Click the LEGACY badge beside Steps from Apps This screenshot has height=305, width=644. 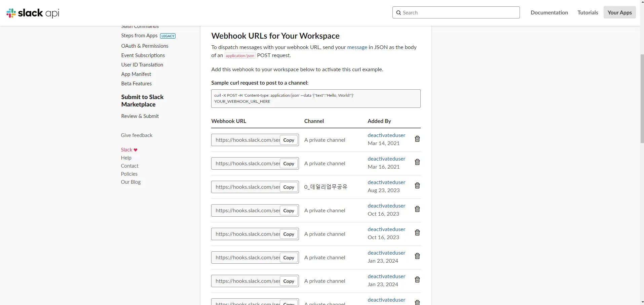168,36
